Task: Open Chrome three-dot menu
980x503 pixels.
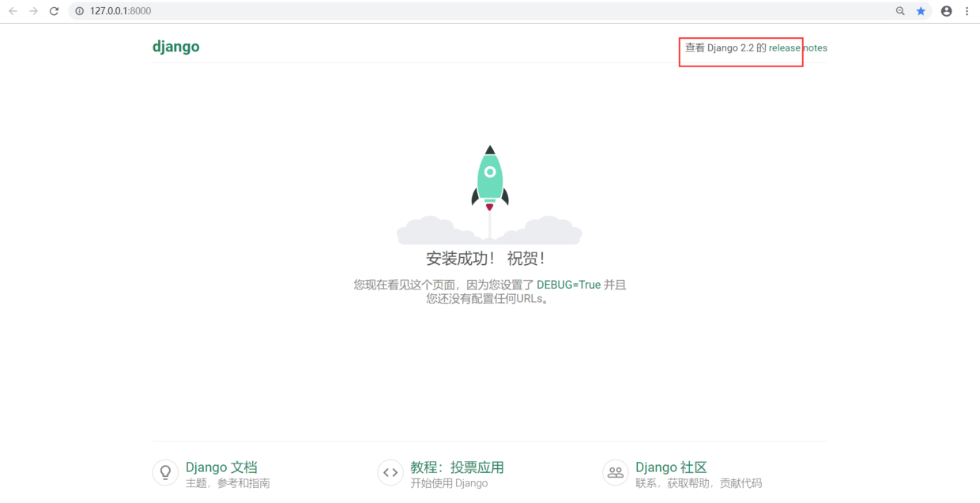Action: coord(967,11)
